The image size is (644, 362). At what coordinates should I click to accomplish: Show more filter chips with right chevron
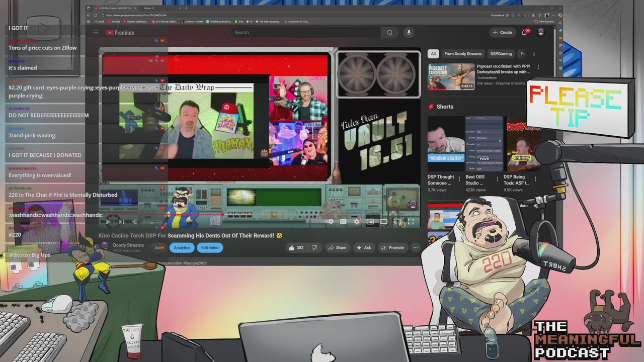533,54
